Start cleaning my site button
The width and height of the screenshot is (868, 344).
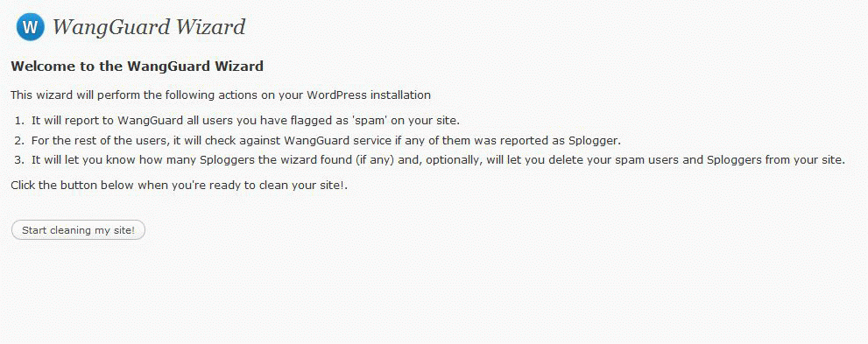click(x=78, y=230)
